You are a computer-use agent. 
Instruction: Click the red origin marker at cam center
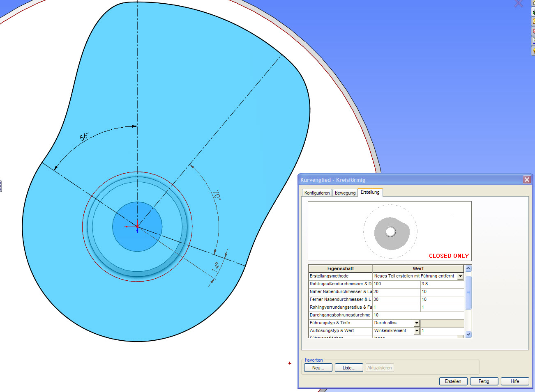point(137,227)
